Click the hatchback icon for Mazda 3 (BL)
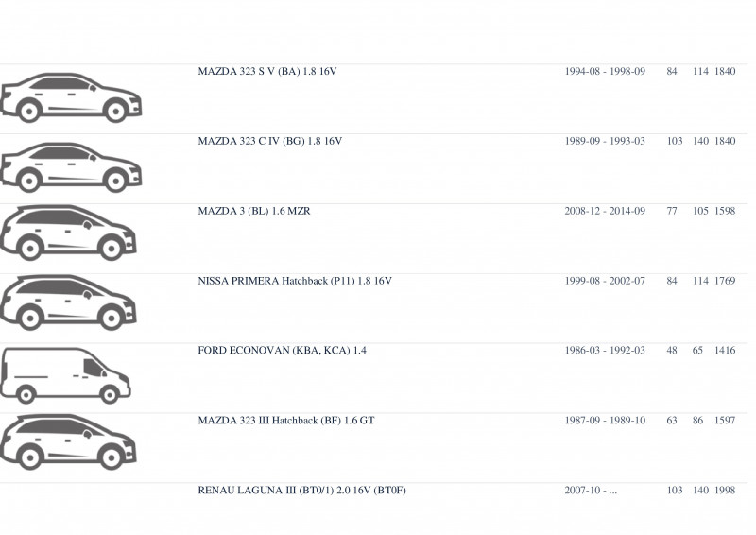 pyautogui.click(x=68, y=233)
